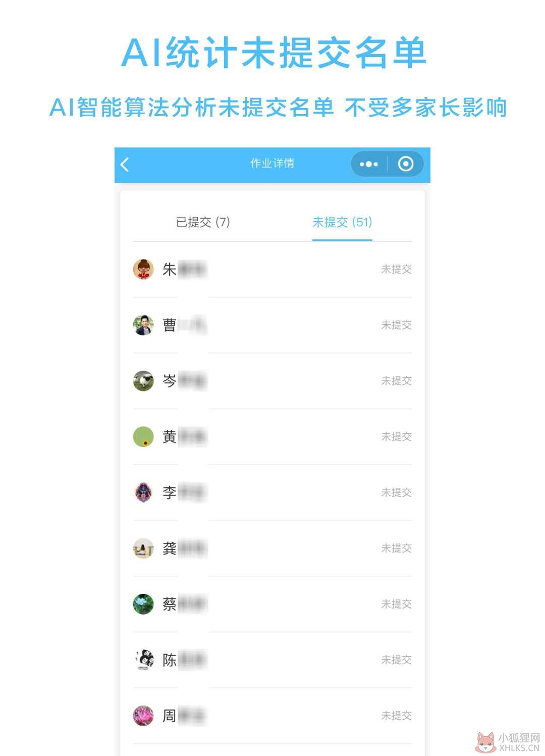The width and height of the screenshot is (545, 756).
Task: Open the student row starting with 陈
Action: point(272,660)
